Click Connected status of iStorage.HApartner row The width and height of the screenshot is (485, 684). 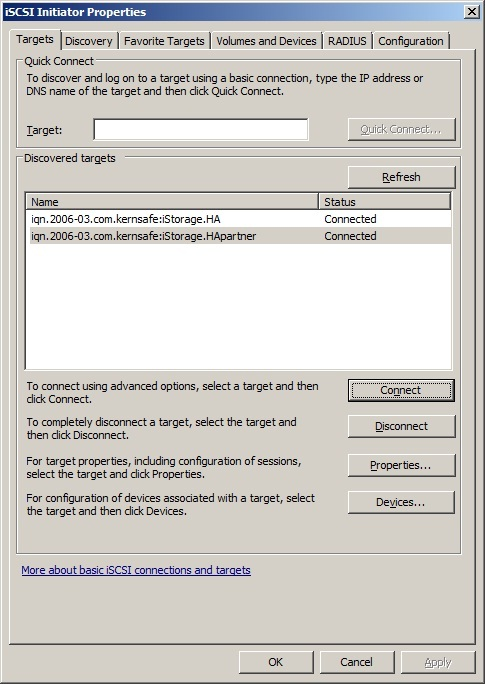pyautogui.click(x=350, y=236)
